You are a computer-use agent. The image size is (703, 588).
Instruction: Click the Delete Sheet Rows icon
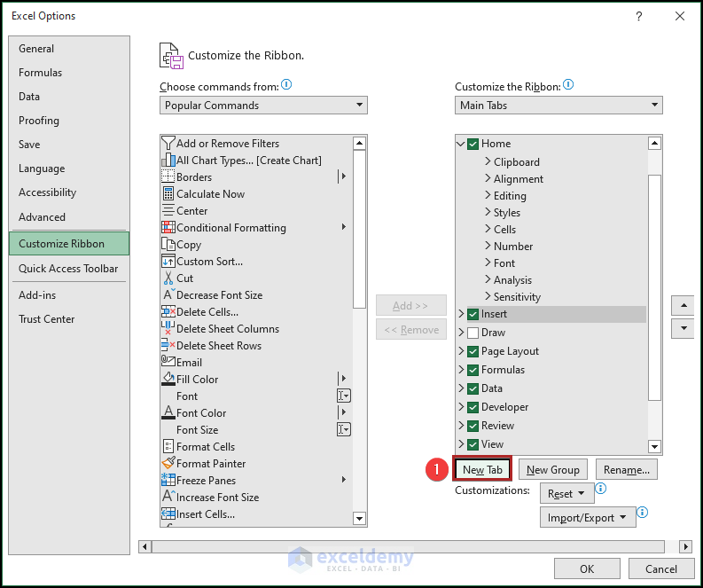(168, 345)
